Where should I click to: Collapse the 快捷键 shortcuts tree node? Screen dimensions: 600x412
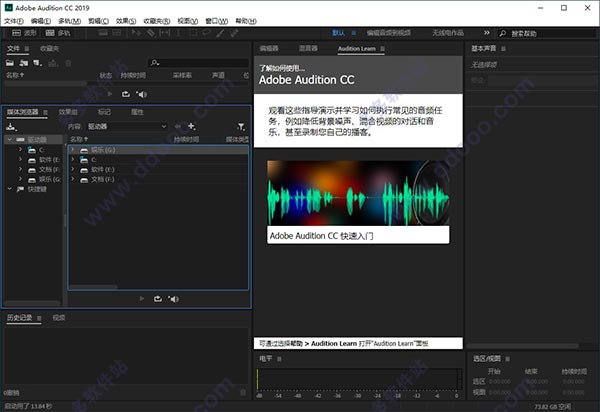(x=10, y=189)
